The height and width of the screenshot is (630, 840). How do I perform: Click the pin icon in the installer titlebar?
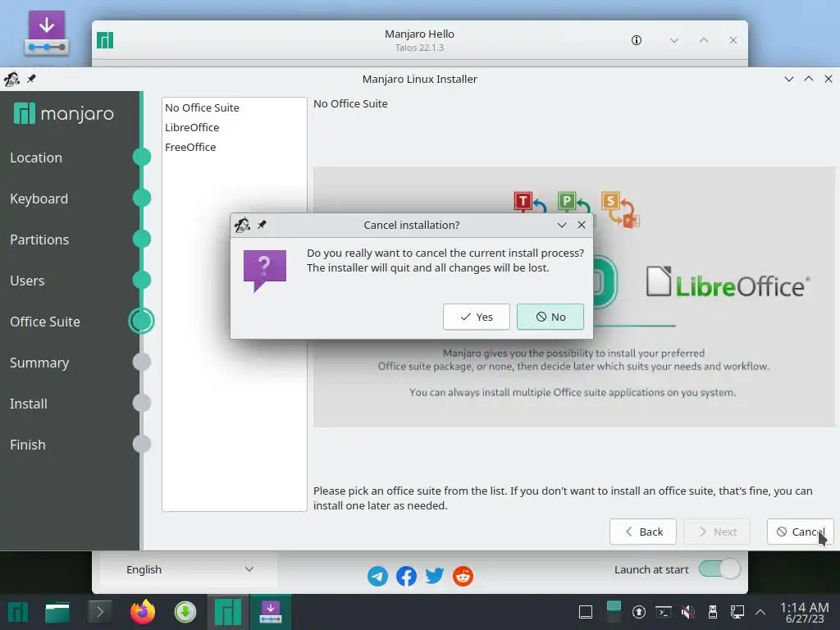pos(32,79)
